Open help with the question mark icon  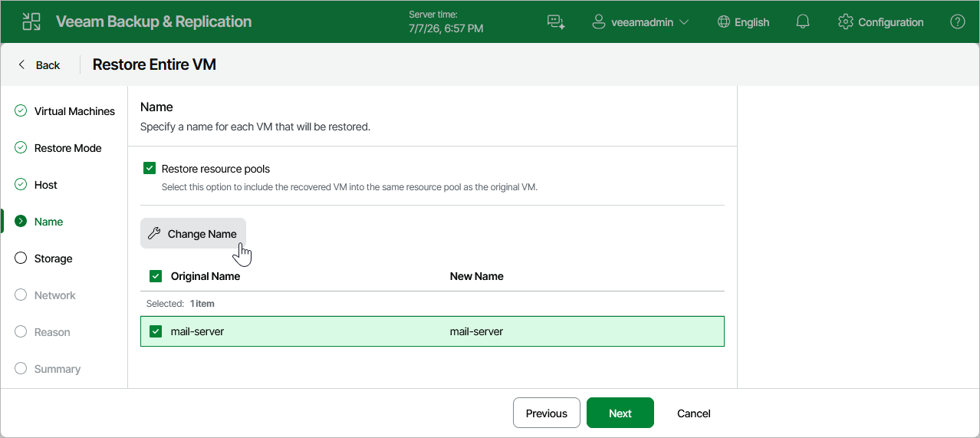[x=958, y=22]
